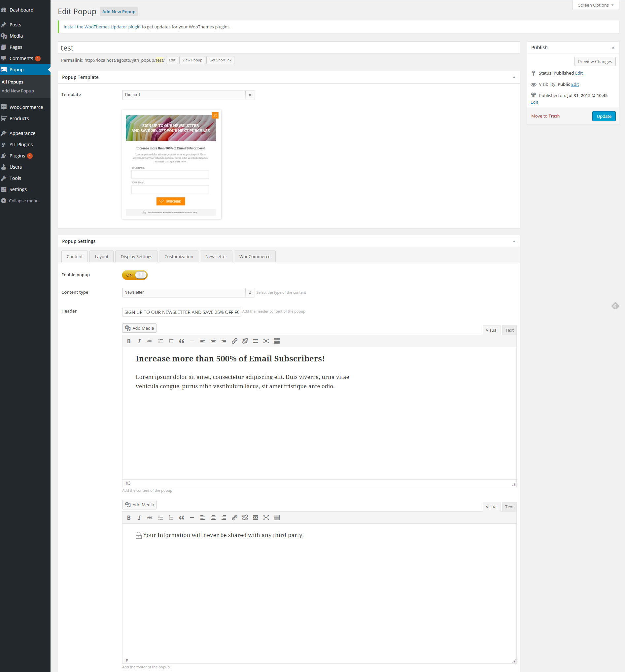Apply strikethrough in the content editor

tap(150, 341)
